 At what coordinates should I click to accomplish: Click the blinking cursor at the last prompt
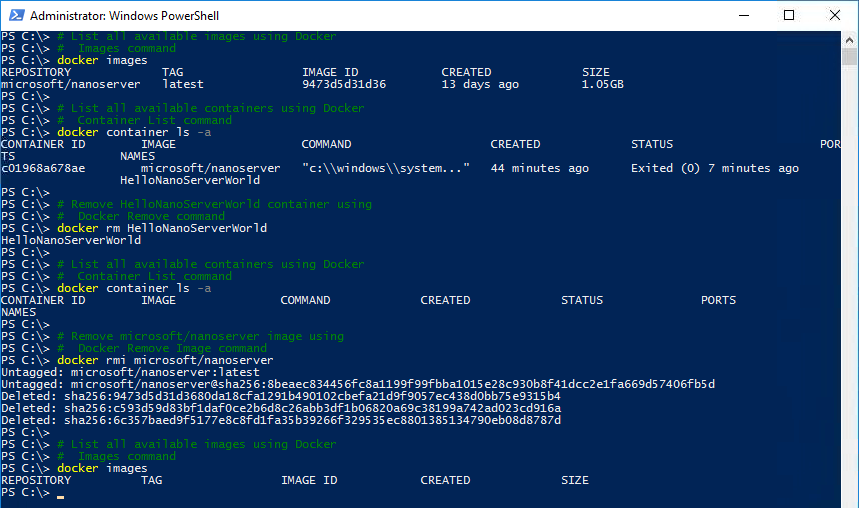(x=60, y=496)
